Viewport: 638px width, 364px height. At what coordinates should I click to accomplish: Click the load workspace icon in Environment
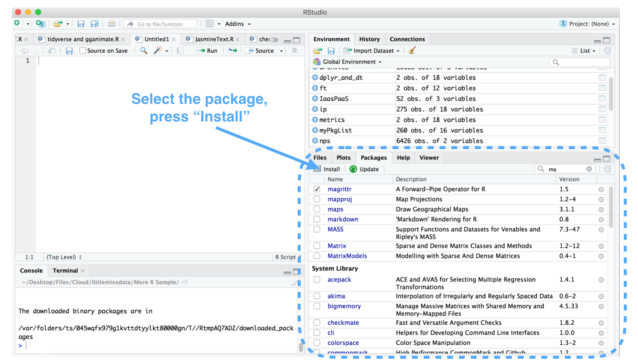coord(318,50)
